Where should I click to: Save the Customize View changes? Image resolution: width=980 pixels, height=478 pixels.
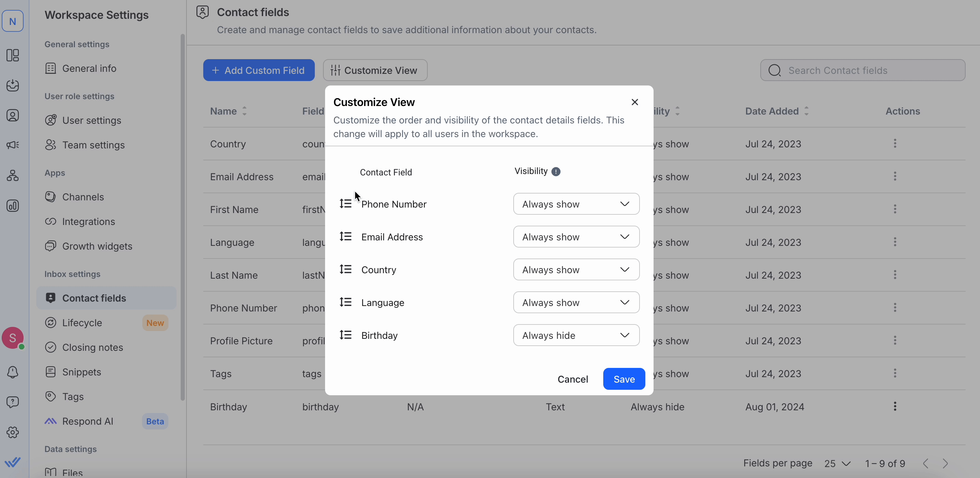623,379
